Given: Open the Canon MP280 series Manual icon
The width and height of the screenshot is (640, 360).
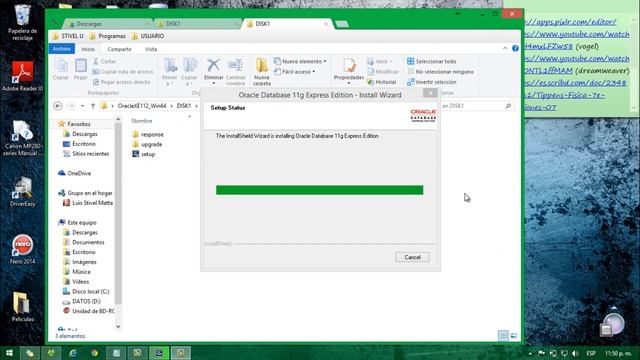Looking at the screenshot, I should [x=22, y=138].
